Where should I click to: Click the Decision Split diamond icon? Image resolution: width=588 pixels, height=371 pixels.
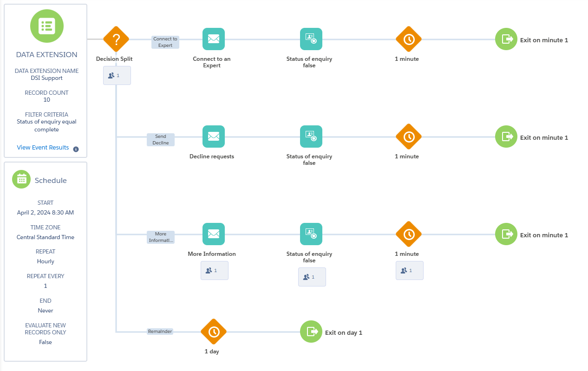tap(116, 39)
